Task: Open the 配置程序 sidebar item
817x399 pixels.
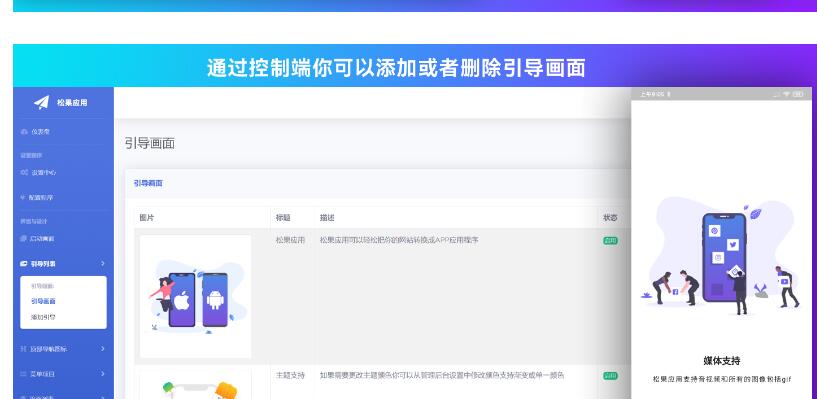Action: 36,197
